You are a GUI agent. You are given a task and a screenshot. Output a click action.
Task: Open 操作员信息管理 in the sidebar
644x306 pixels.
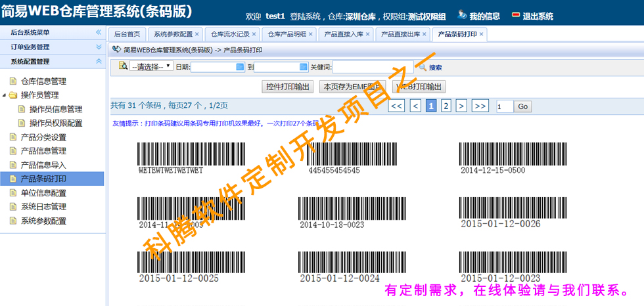(x=56, y=110)
